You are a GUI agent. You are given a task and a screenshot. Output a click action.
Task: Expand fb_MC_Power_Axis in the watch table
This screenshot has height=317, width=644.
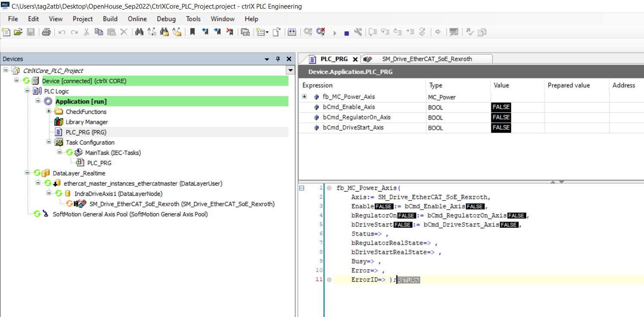[305, 97]
